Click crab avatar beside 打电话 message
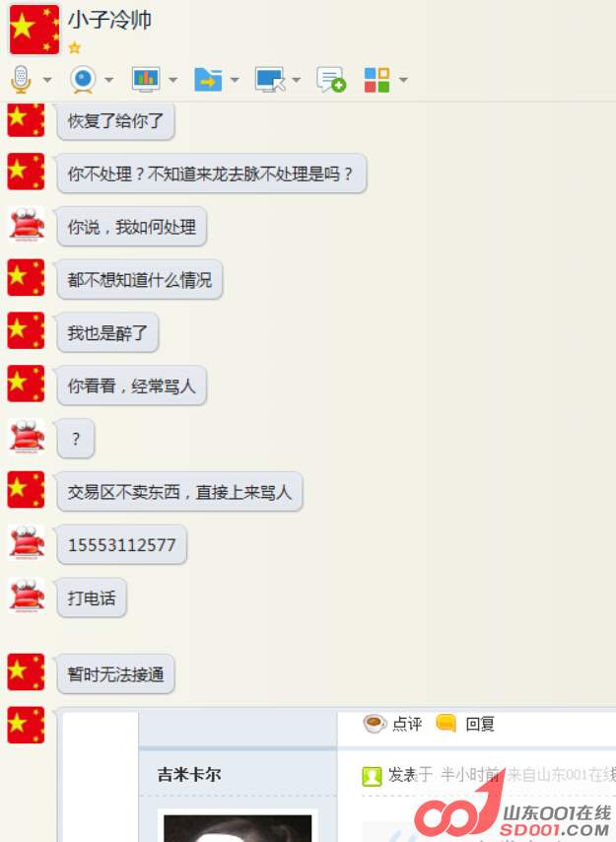Image resolution: width=616 pixels, height=842 pixels. coord(27,596)
